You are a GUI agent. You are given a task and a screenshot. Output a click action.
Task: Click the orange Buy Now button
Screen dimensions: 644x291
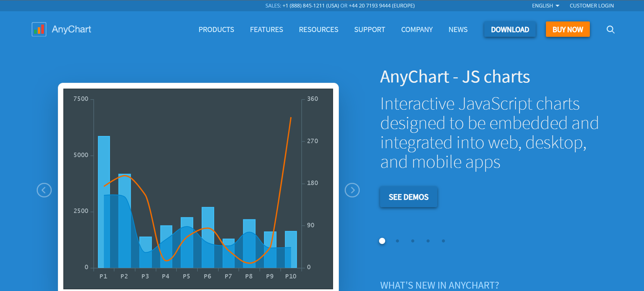click(568, 29)
